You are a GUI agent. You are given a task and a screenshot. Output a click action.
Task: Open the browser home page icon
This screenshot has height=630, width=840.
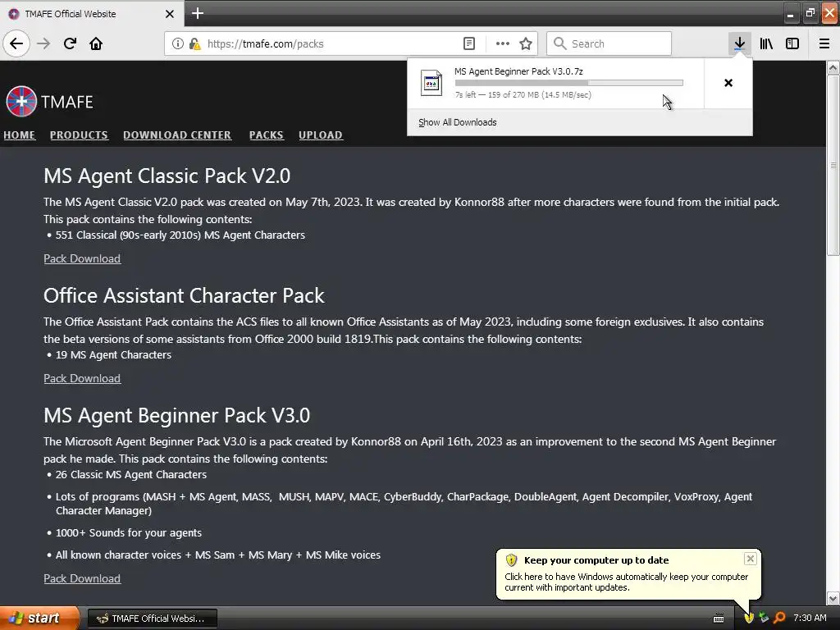pos(96,43)
